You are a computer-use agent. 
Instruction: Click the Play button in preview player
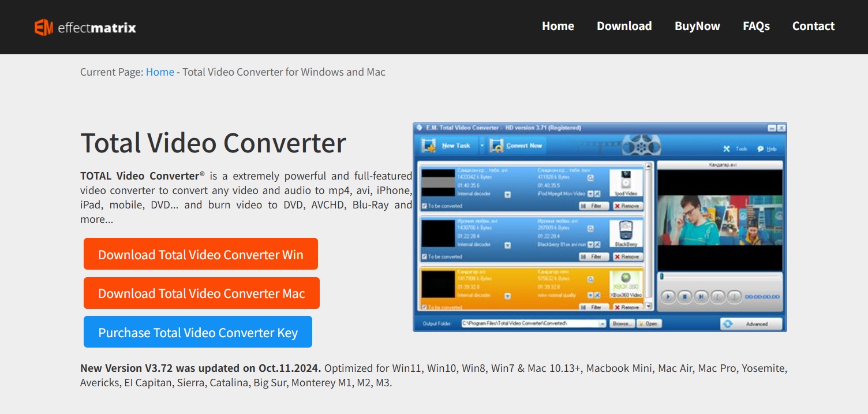point(668,297)
